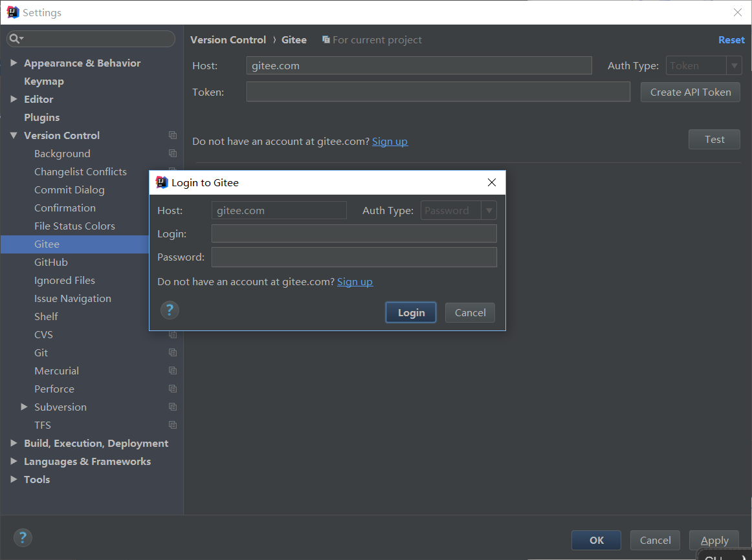Viewport: 752px width, 560px height.
Task: Close the Login to Gitee dialog
Action: coord(492,182)
